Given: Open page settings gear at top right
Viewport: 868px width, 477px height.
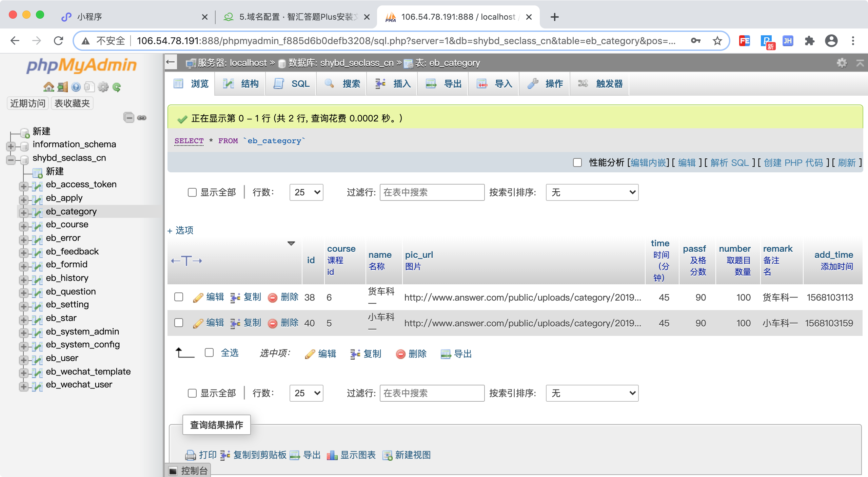Looking at the screenshot, I should [842, 63].
